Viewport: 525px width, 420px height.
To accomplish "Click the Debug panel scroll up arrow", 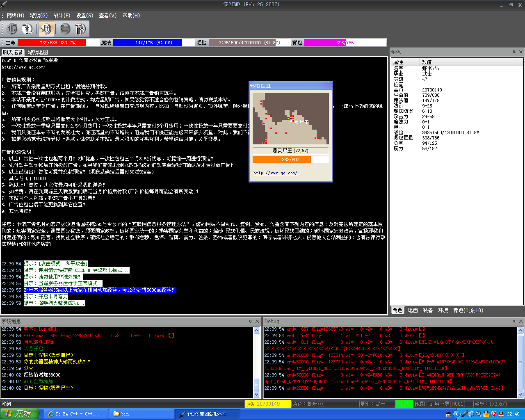I will click(x=520, y=330).
